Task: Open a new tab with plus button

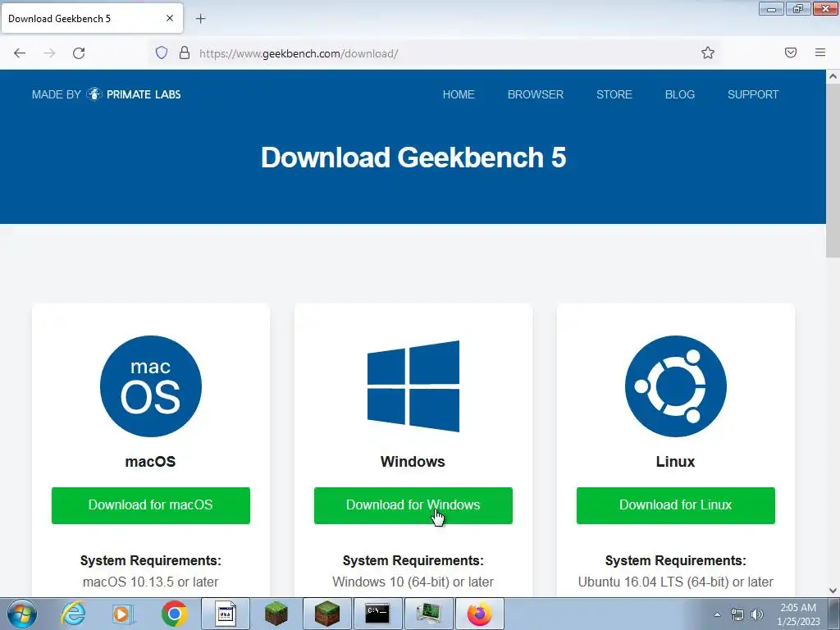Action: click(x=200, y=19)
